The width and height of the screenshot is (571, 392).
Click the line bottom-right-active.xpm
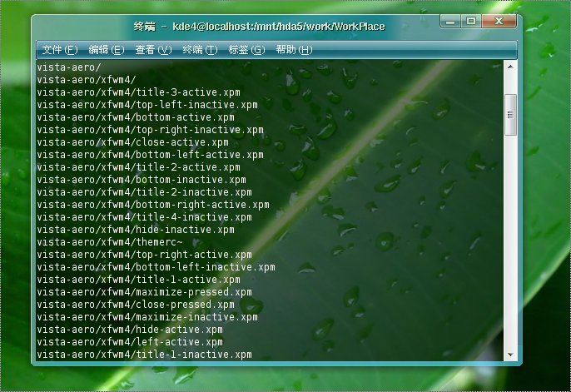153,205
